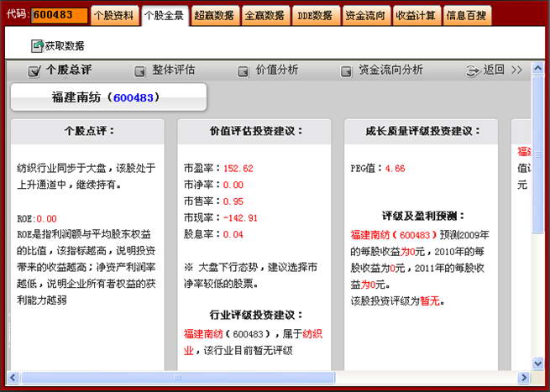
Task: Click the 市盈率 value 152.62
Action: tap(238, 169)
